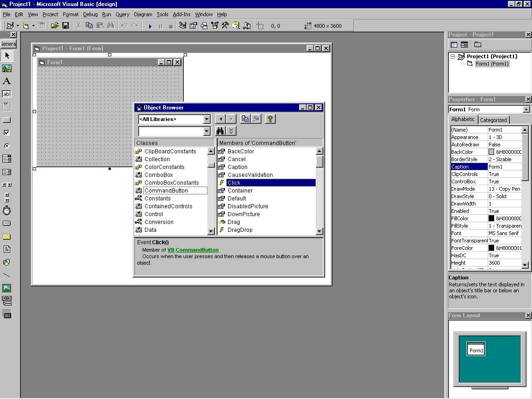Viewport: 532px width, 399px height.
Task: Open the Add Form dropdown arrow in toolbar
Action: [33, 26]
